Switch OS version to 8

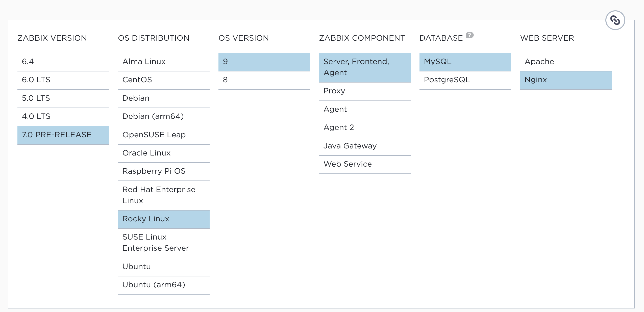click(264, 80)
